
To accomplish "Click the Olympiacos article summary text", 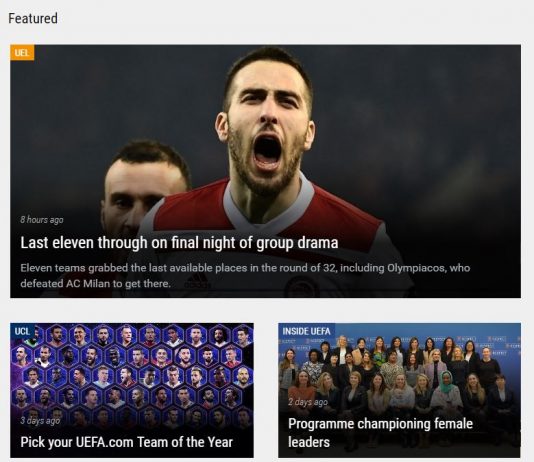I will point(245,275).
